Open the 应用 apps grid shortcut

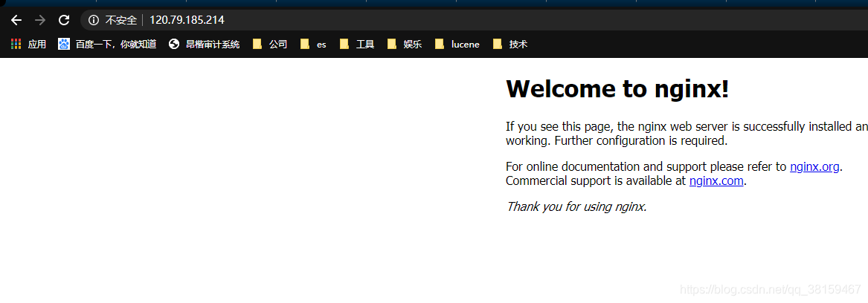pos(28,45)
